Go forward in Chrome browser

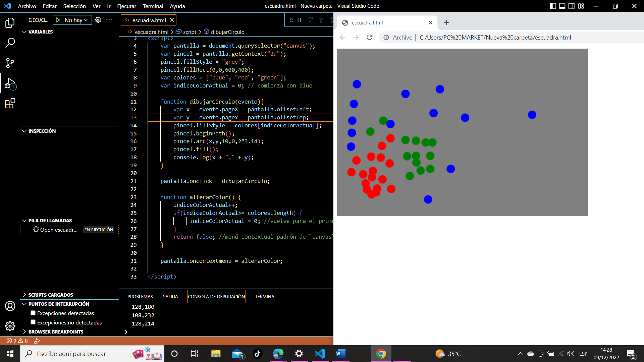[356, 37]
